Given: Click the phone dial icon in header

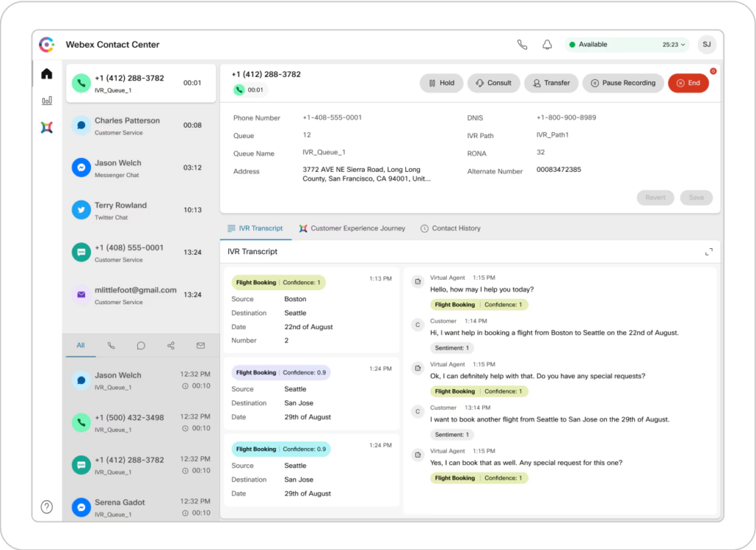Looking at the screenshot, I should coord(522,45).
